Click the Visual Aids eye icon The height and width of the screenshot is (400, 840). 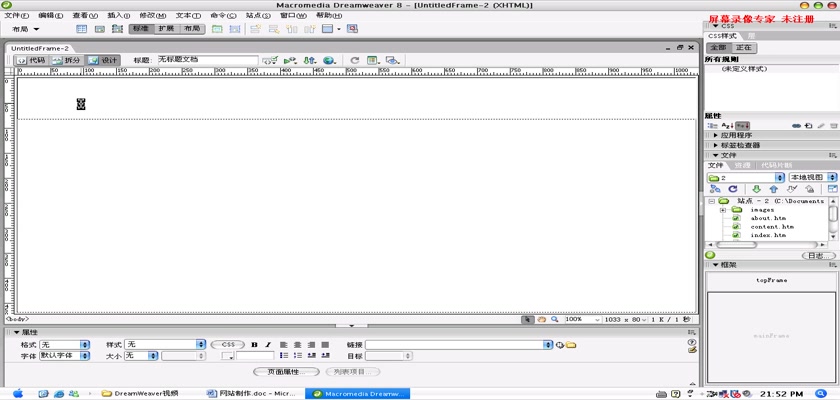[393, 61]
